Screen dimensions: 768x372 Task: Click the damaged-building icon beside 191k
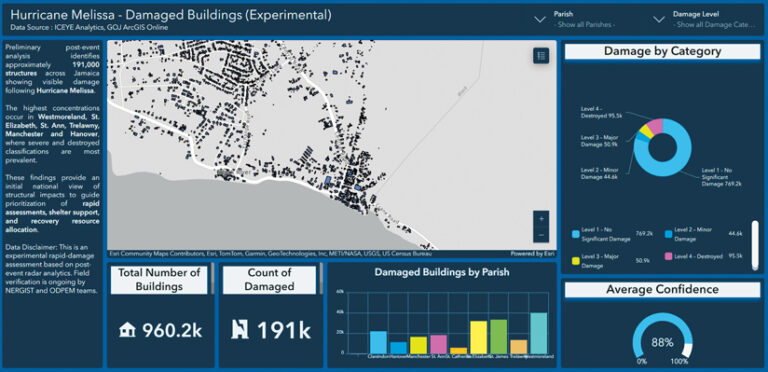pos(240,330)
